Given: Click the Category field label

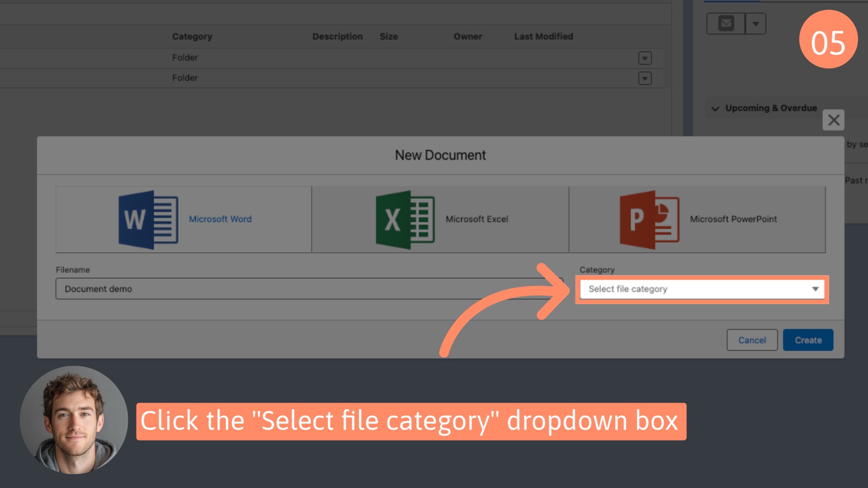Looking at the screenshot, I should pos(597,270).
